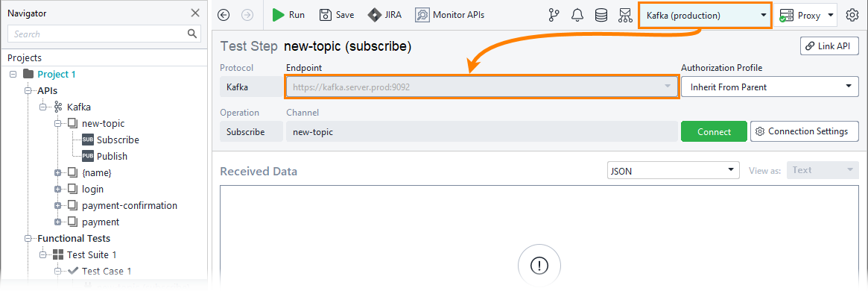Click the Project 1 folder icon
The height and width of the screenshot is (291, 868).
(28, 75)
